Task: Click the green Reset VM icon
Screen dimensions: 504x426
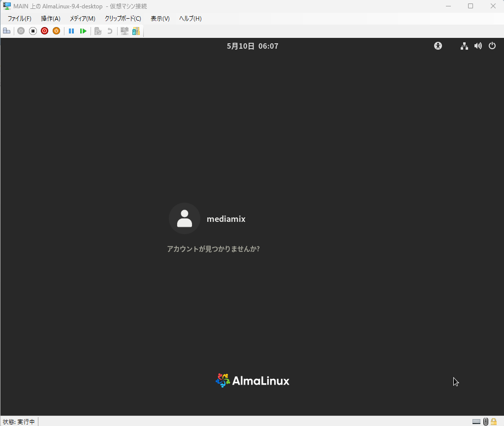Action: (x=83, y=31)
